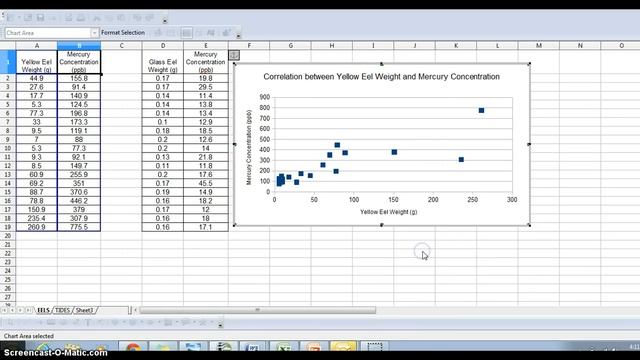Click the horizontal scrollbar left arrow

(136, 310)
